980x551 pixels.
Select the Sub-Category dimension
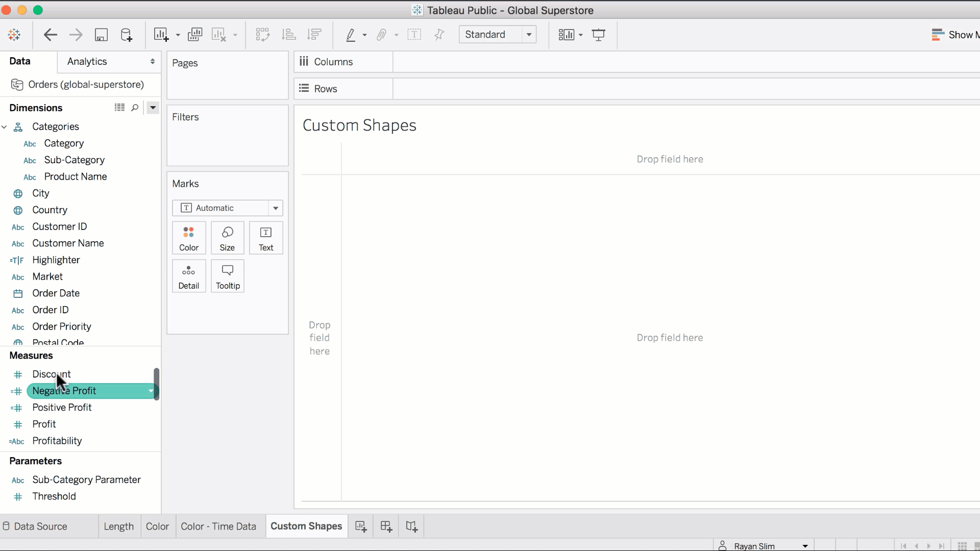[74, 160]
